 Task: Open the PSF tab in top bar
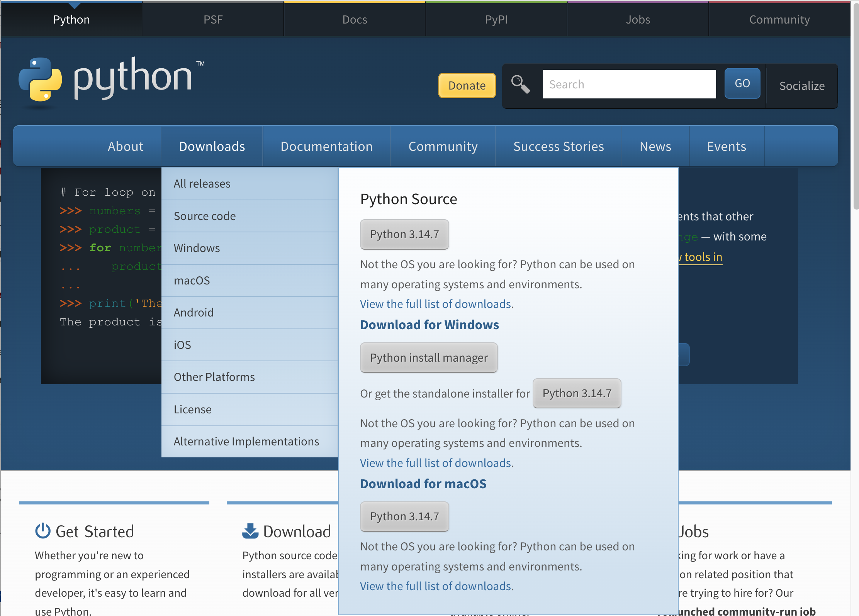point(213,19)
